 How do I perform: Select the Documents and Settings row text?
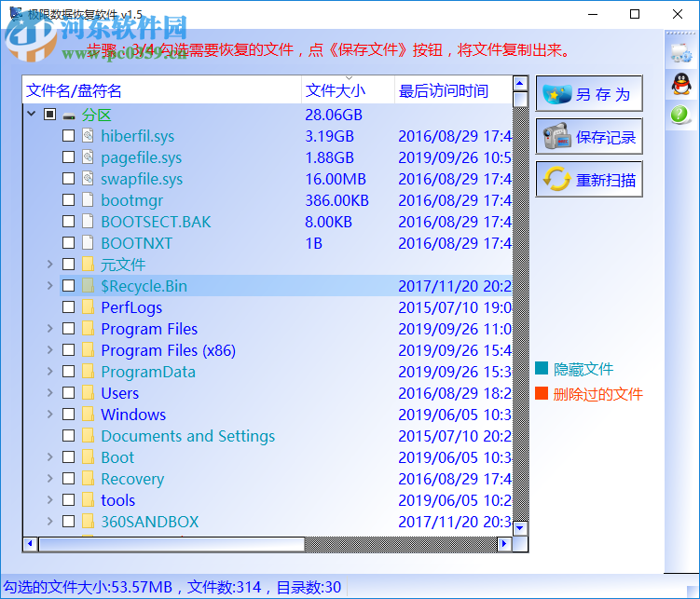click(x=188, y=436)
